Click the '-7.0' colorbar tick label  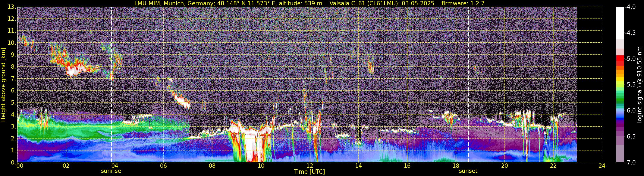pyautogui.click(x=630, y=163)
